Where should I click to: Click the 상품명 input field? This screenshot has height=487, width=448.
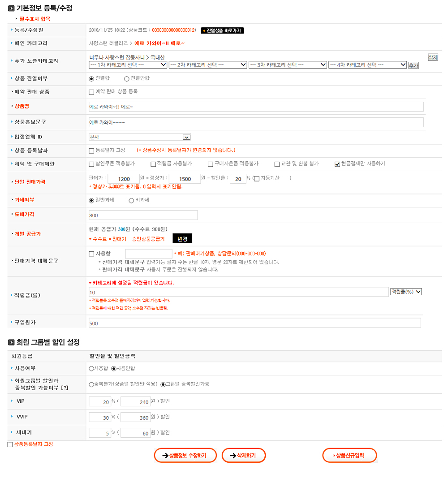tap(256, 107)
